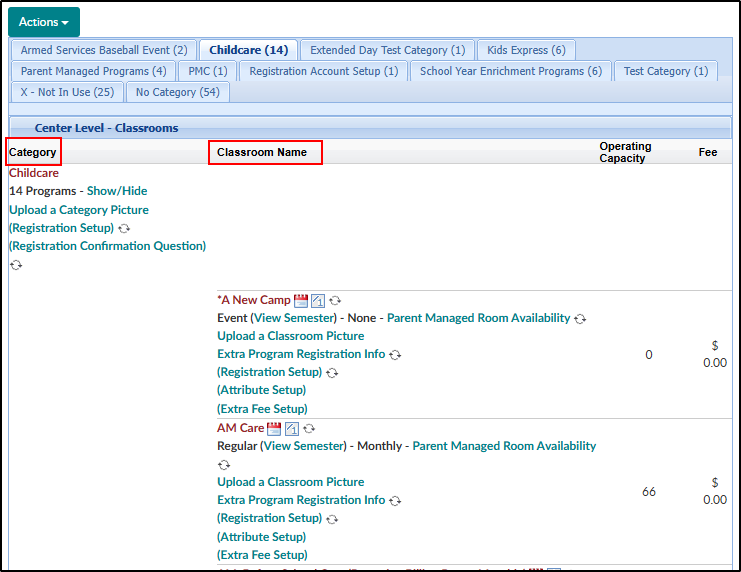Screen dimensions: 741x572
Task: Click calendar icon next to A New Camp
Action: tap(301, 300)
